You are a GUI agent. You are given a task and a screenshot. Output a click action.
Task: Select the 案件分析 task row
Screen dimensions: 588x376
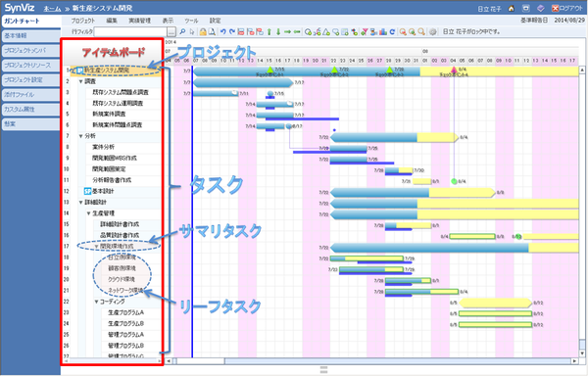coord(104,147)
